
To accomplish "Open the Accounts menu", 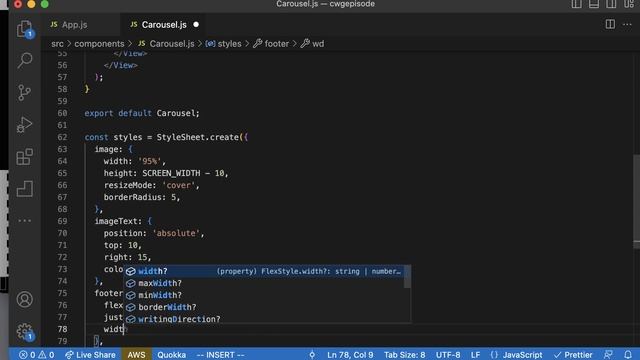I will tap(24, 300).
